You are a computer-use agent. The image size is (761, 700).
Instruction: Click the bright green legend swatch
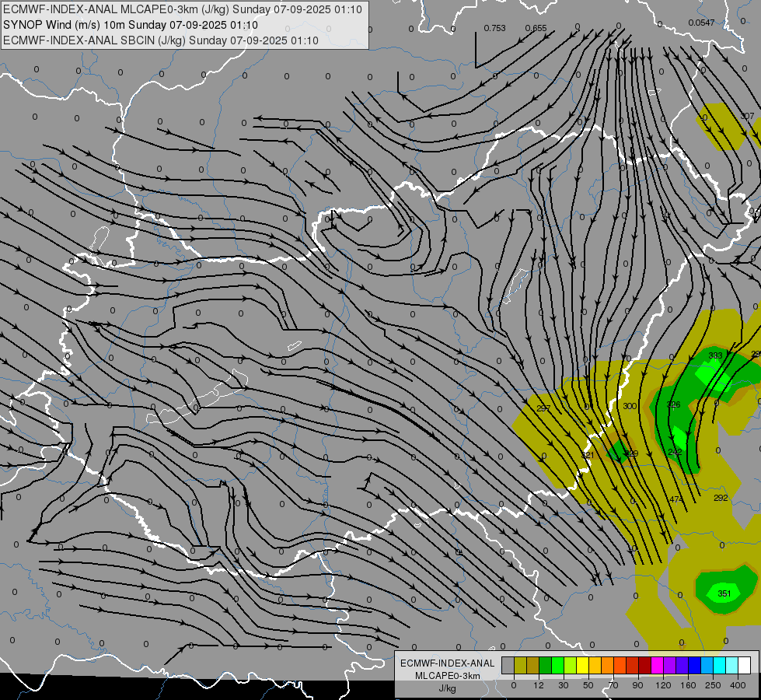(x=558, y=665)
